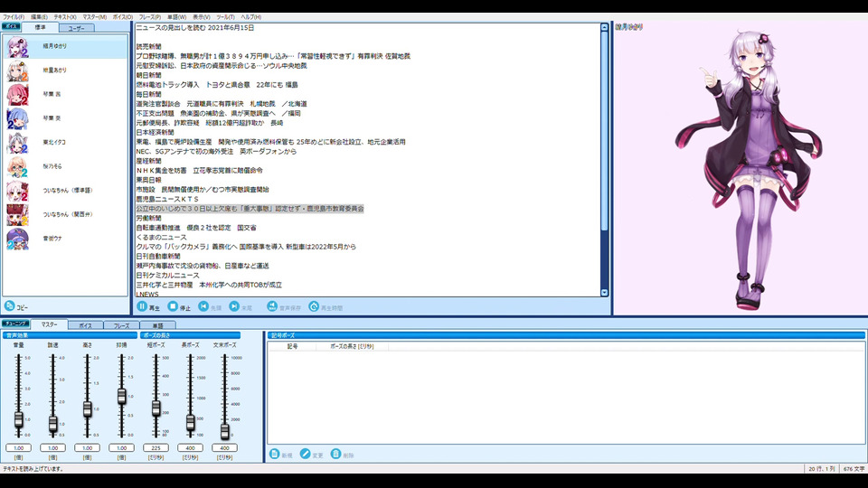Click the 文末ポーズ slider handle
The height and width of the screenshot is (488, 868).
tap(225, 431)
